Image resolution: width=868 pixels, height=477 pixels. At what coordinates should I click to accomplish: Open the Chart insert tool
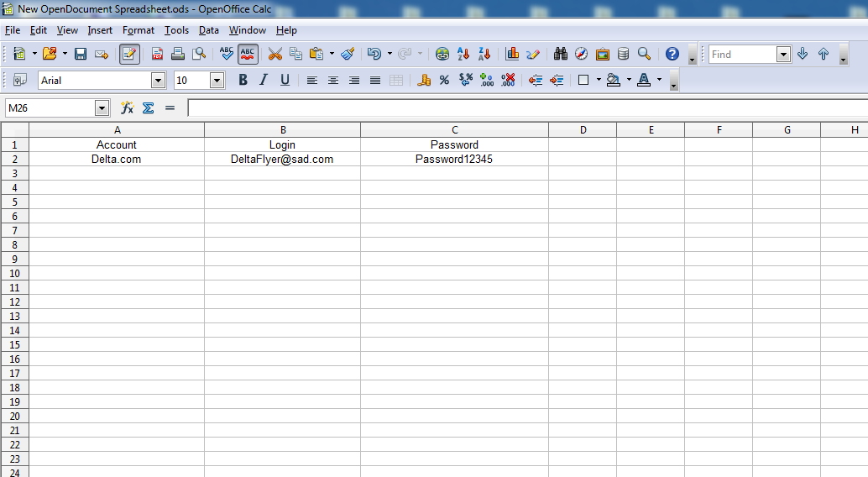pos(512,54)
